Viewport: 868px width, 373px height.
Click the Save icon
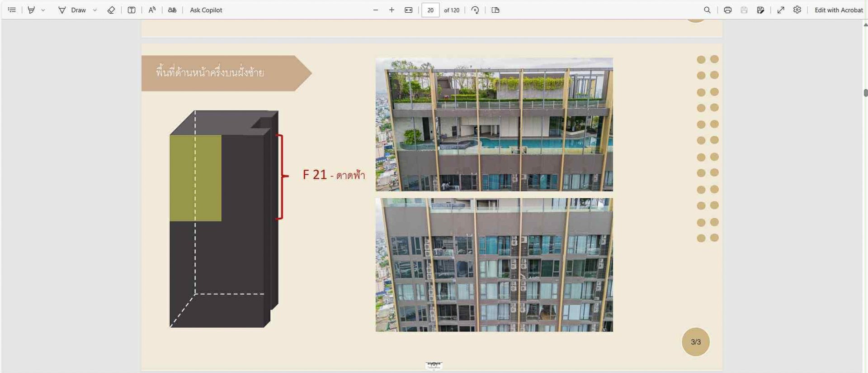pos(744,10)
